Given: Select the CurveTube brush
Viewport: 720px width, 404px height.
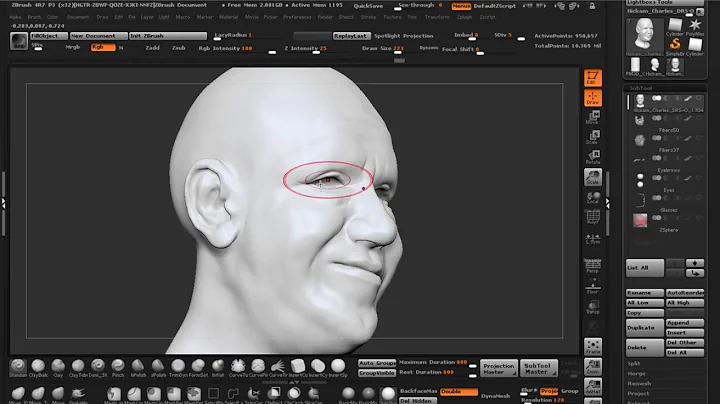Looking at the screenshot, I should [237, 368].
